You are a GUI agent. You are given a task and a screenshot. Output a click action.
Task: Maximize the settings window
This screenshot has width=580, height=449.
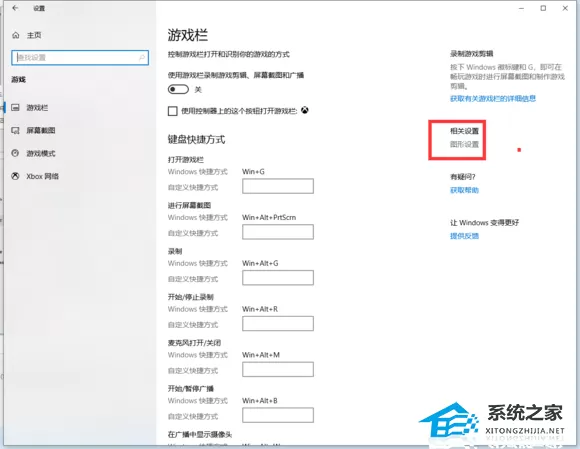(543, 8)
